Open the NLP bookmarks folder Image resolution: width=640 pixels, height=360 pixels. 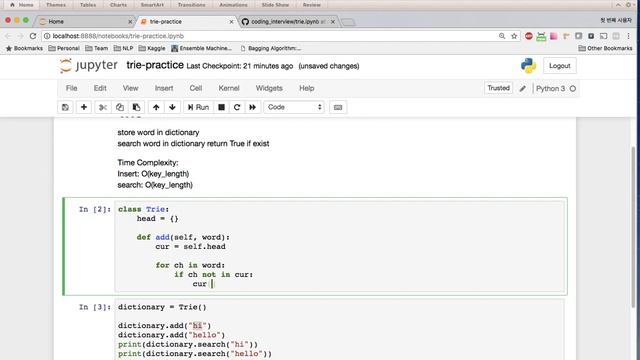click(123, 48)
